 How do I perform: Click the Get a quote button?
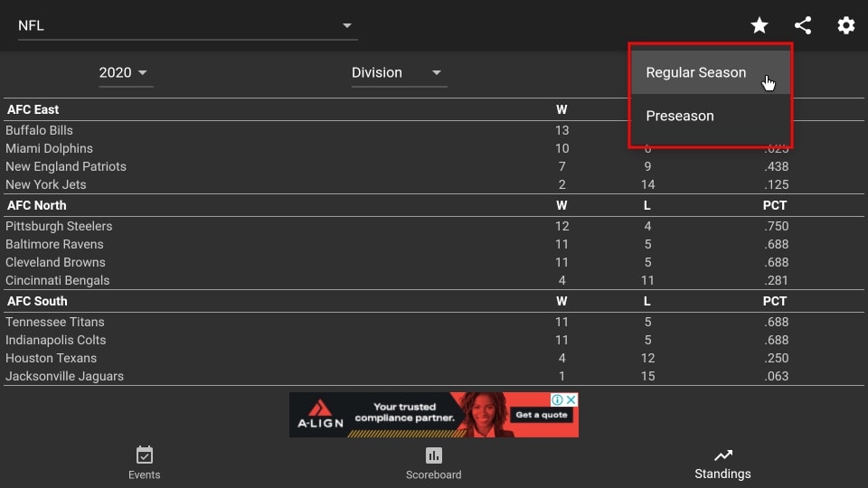542,415
